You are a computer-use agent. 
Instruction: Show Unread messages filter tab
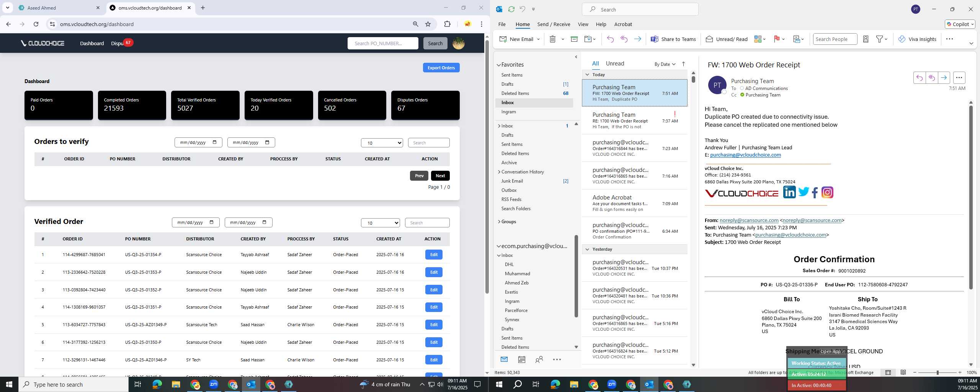click(x=615, y=64)
